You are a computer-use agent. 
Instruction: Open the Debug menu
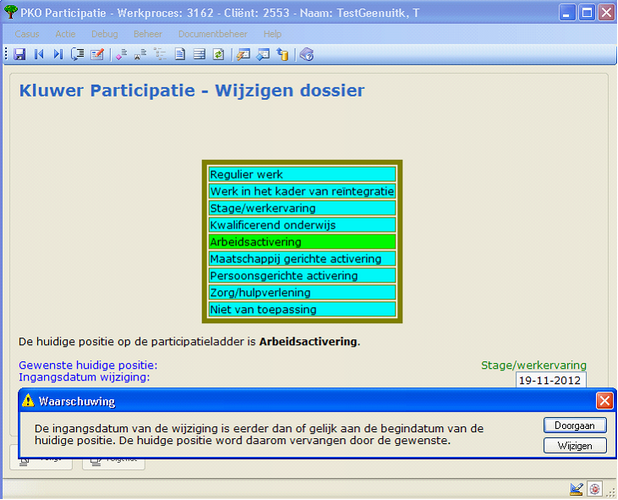104,34
